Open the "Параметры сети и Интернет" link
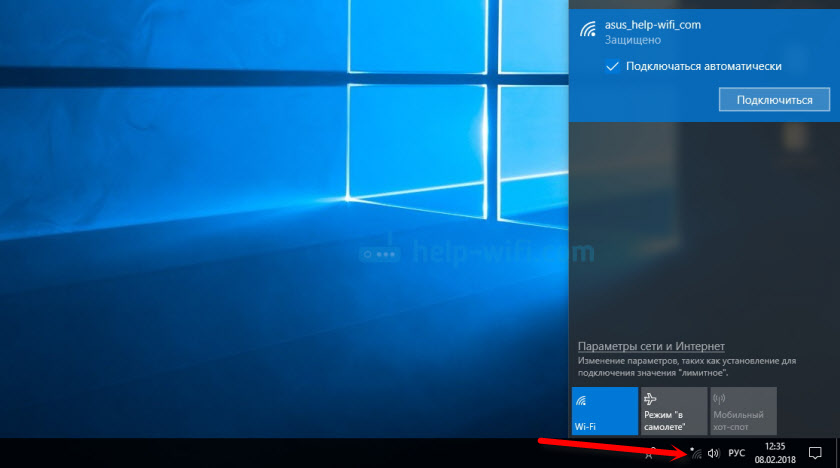The height and width of the screenshot is (468, 840). [x=651, y=345]
